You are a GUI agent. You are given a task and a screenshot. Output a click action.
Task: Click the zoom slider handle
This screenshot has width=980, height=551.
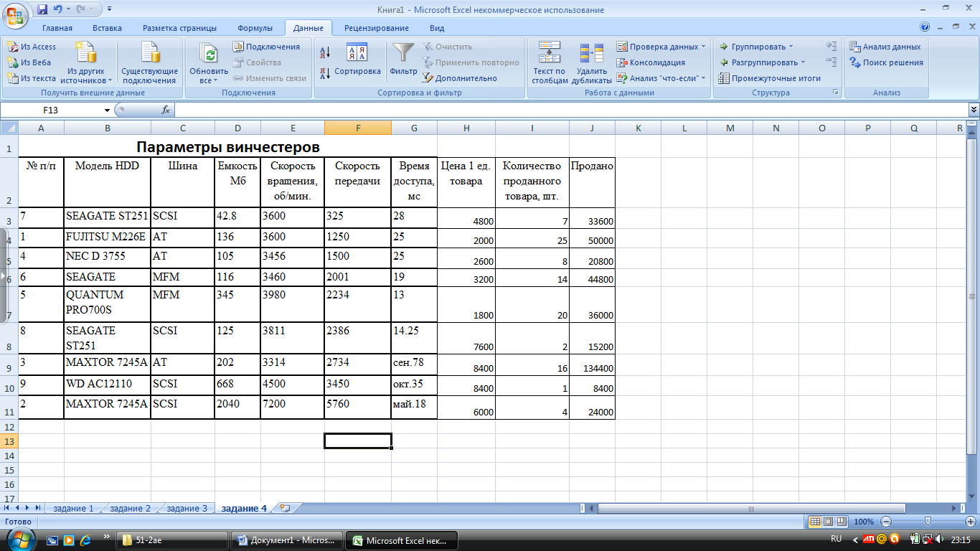click(x=928, y=522)
